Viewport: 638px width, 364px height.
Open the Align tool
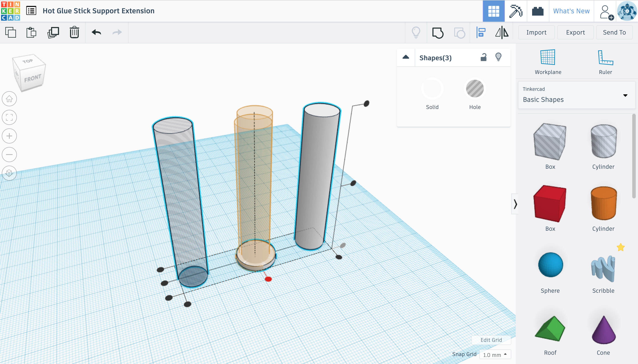tap(480, 33)
